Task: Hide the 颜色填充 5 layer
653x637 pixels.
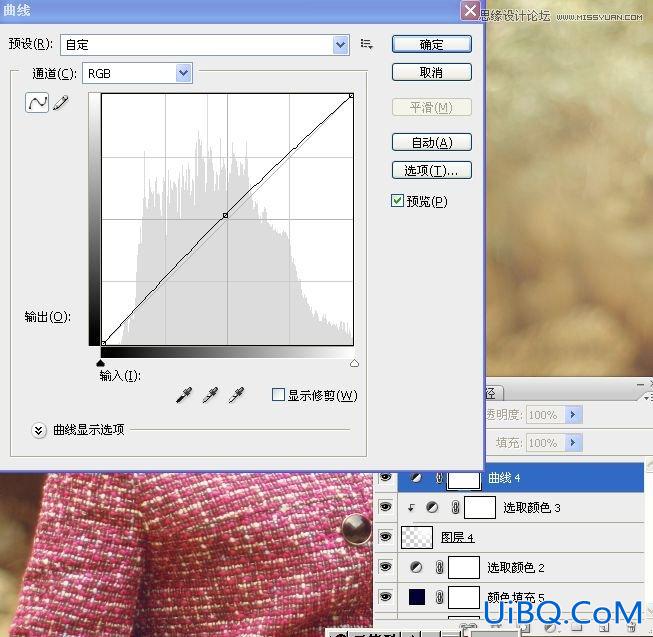Action: (x=386, y=597)
